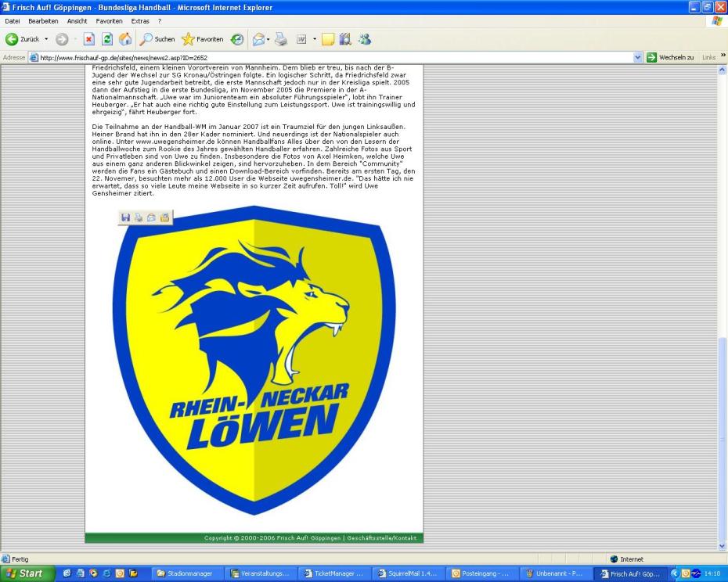The image size is (728, 582).
Task: Stop loading with the red X icon
Action: pyautogui.click(x=88, y=39)
